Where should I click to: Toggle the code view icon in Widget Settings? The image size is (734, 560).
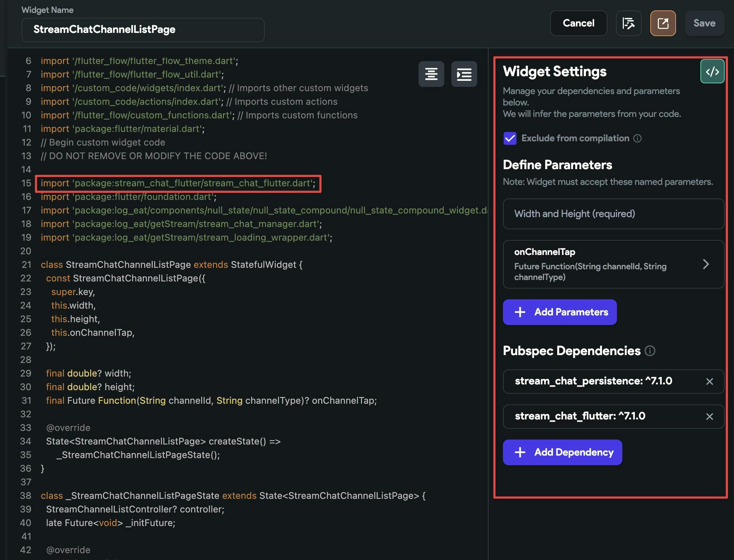coord(712,72)
